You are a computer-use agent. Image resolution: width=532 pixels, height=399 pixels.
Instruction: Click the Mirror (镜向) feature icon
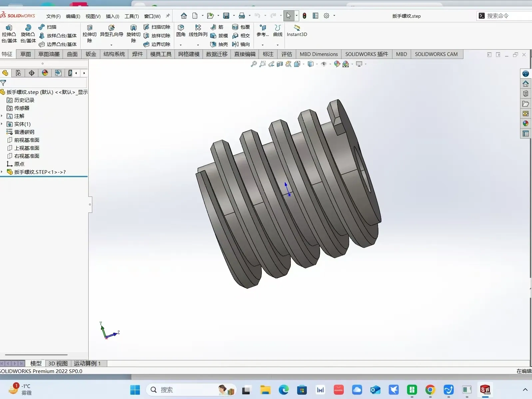click(x=235, y=44)
